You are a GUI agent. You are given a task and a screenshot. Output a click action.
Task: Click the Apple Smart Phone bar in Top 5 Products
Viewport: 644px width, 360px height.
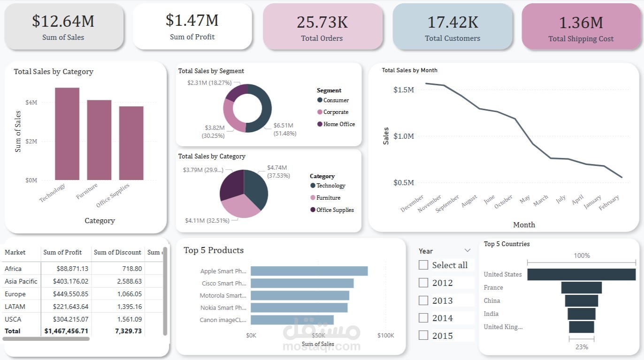point(309,270)
